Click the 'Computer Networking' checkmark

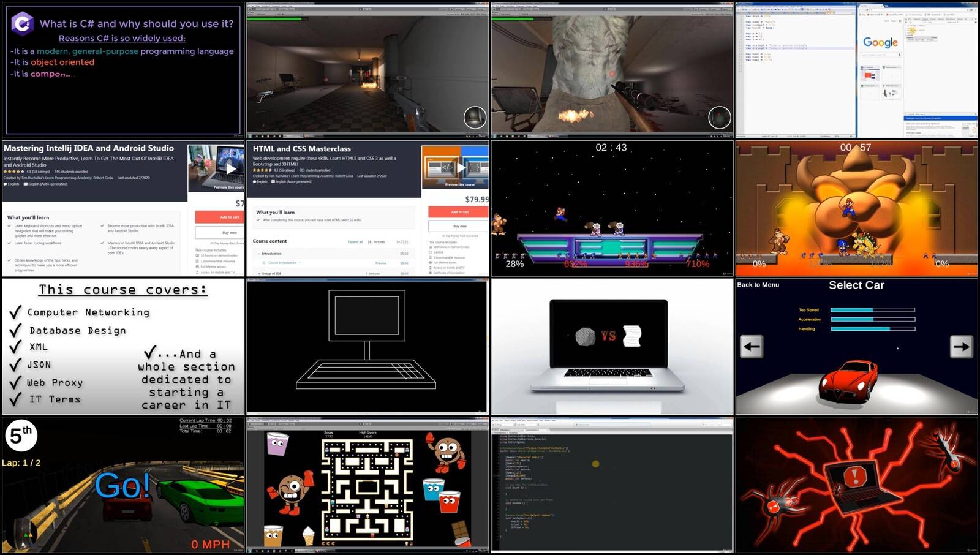click(x=16, y=312)
